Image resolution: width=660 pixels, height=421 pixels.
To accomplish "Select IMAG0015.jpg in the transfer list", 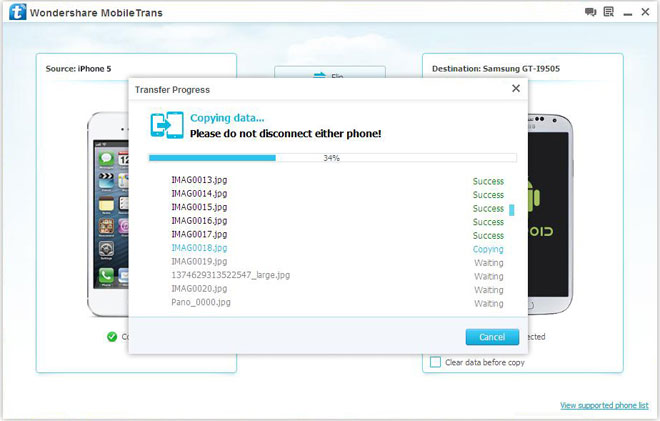I will (x=199, y=207).
